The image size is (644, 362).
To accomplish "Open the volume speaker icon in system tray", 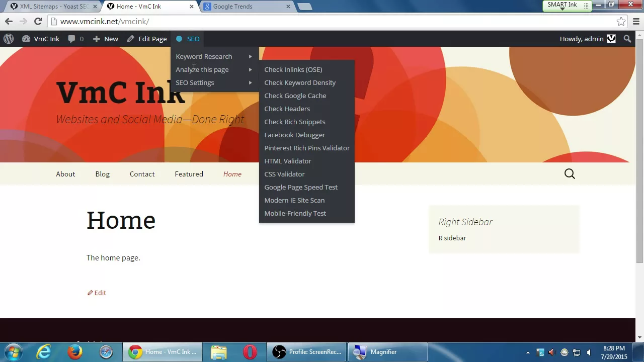I will pos(589,352).
